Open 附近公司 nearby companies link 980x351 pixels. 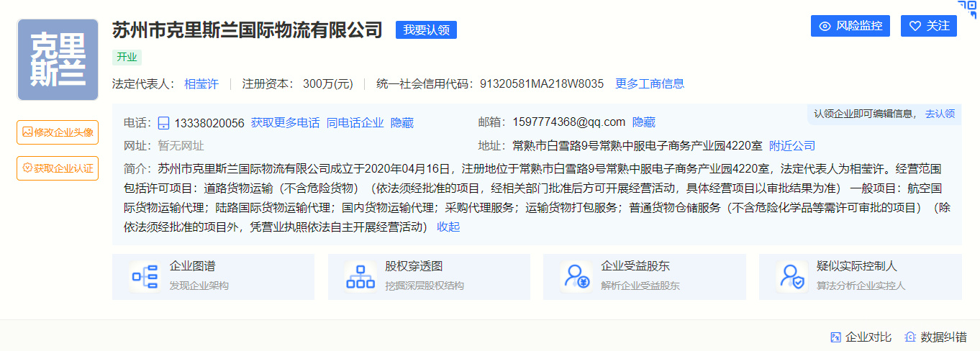click(x=792, y=146)
